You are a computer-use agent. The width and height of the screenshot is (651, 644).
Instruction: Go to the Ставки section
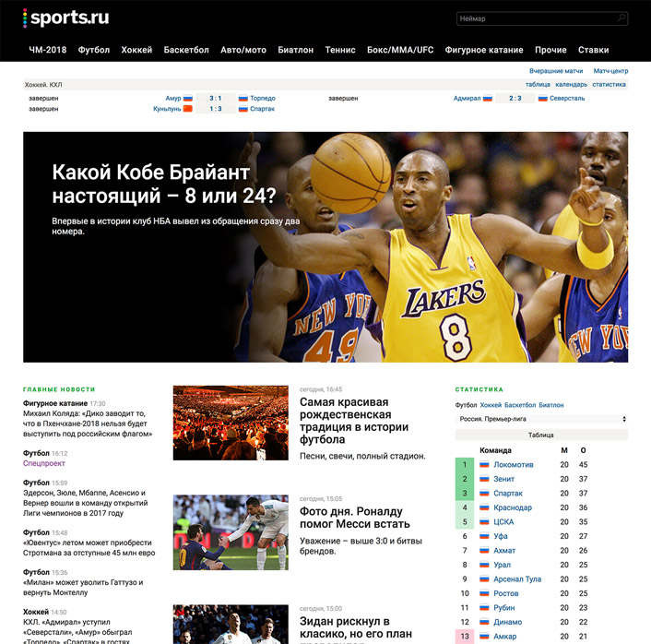pyautogui.click(x=593, y=50)
